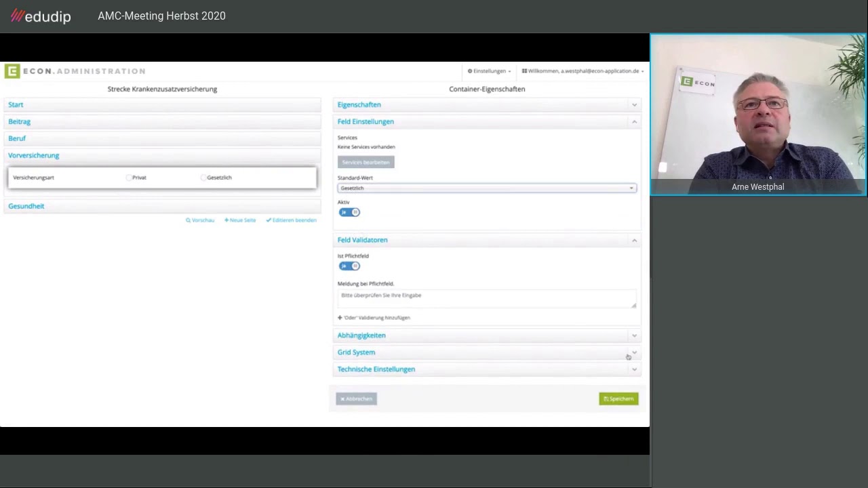Click the Feld Einstellungen section title
Image resolution: width=868 pixels, height=488 pixels.
[366, 121]
